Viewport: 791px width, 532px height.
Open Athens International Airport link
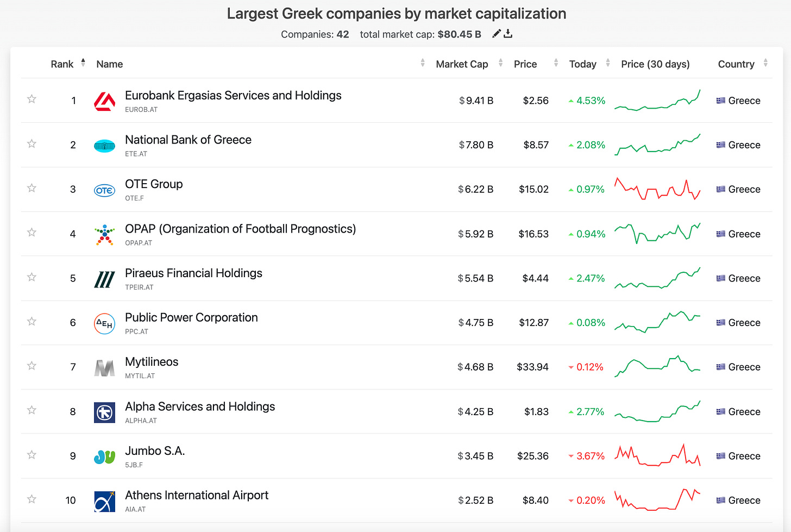point(197,496)
